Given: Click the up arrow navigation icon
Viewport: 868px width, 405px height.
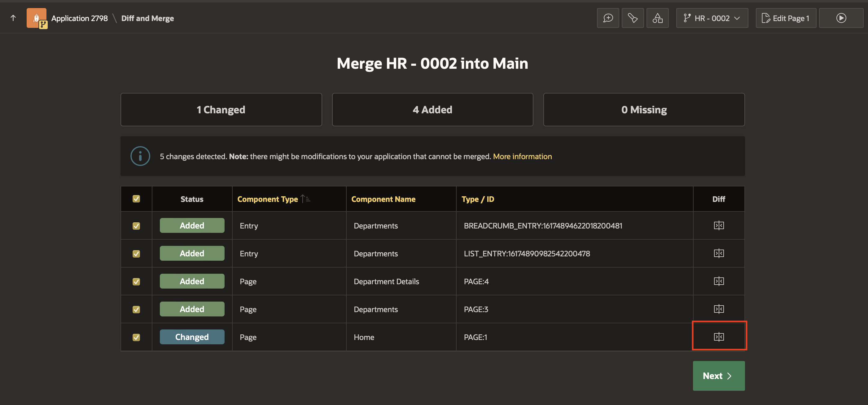Looking at the screenshot, I should (13, 18).
